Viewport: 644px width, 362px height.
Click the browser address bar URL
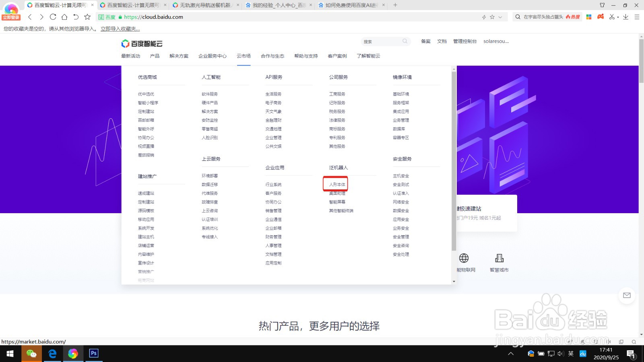[x=153, y=17]
